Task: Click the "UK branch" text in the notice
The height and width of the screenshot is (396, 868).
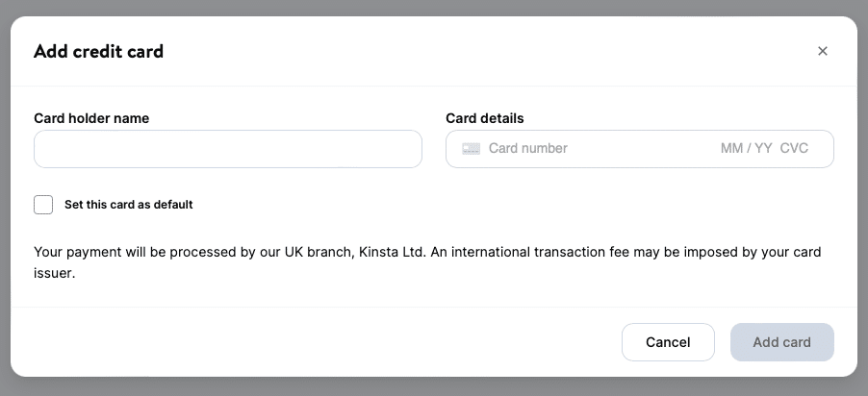Action: pos(319,252)
